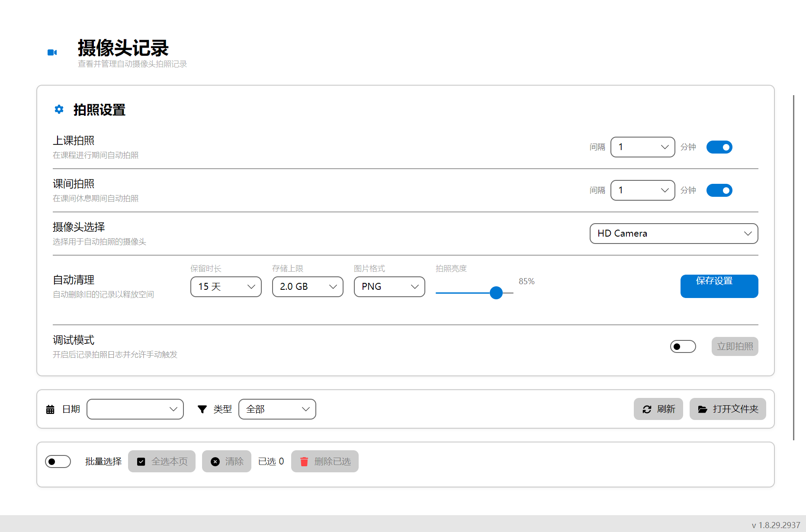Click the 拍照亮度 slider handle
The image size is (806, 532).
(496, 293)
